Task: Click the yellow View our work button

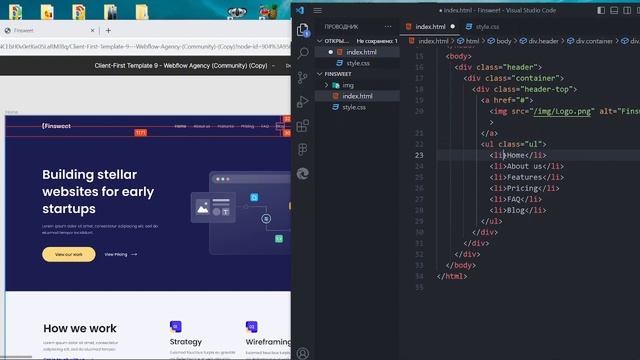Action: click(x=69, y=254)
